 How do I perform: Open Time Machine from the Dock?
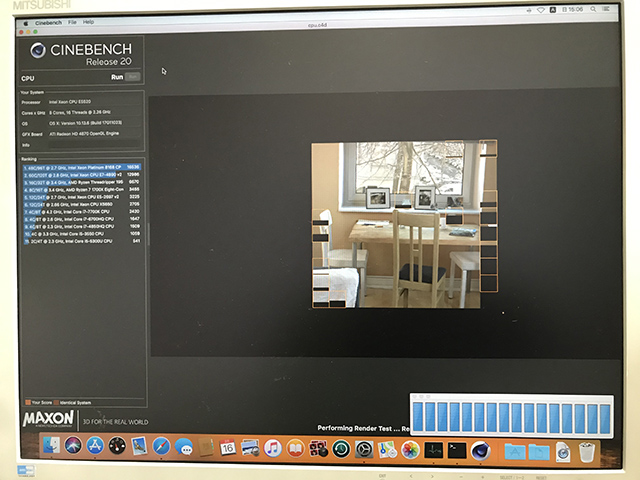click(x=341, y=449)
